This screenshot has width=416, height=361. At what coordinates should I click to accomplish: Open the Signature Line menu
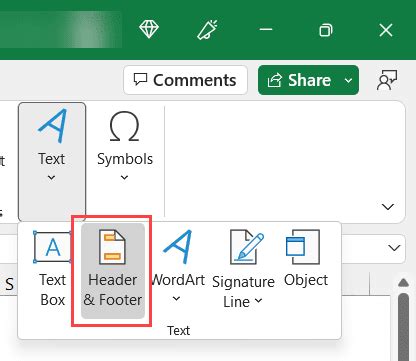tap(243, 269)
